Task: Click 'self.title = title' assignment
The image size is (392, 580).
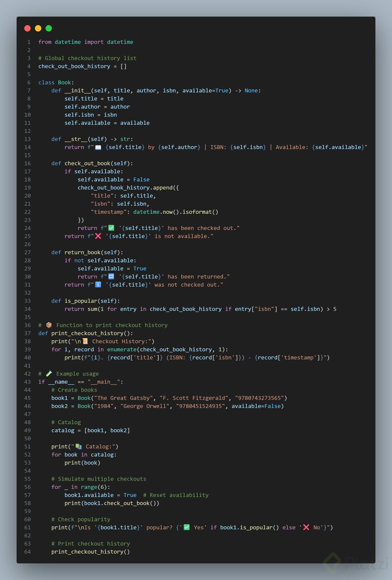Action: click(x=94, y=99)
